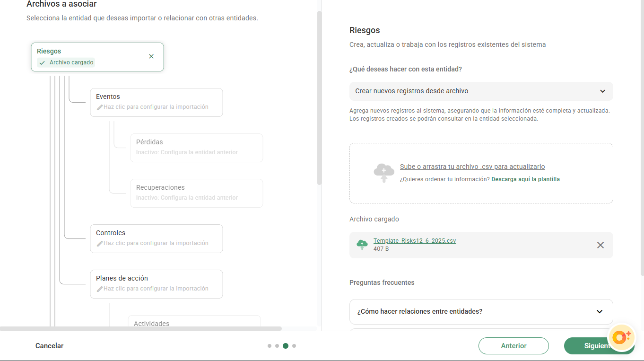Viewport: 644px width, 361px height.
Task: Go to first step progress dot
Action: tap(270, 346)
